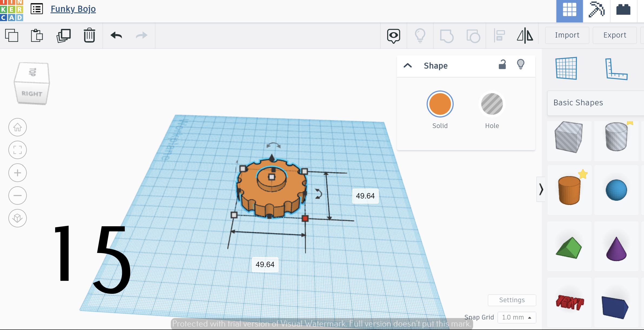Click the Mirror tool icon

tap(525, 35)
